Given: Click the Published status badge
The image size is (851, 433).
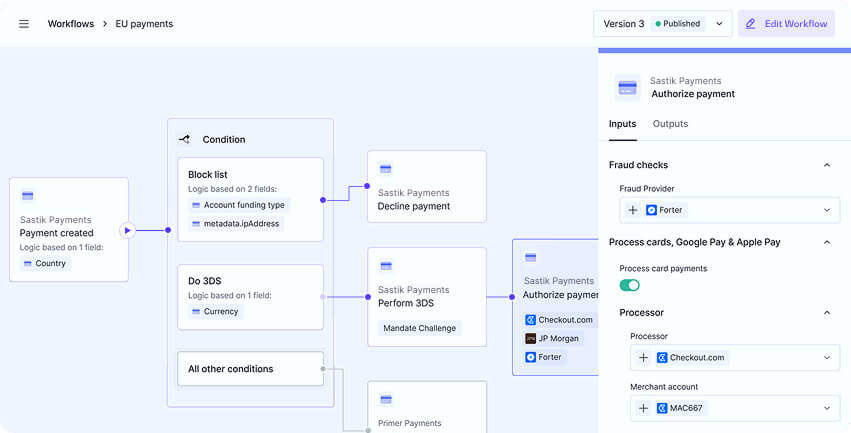Looking at the screenshot, I should 678,24.
